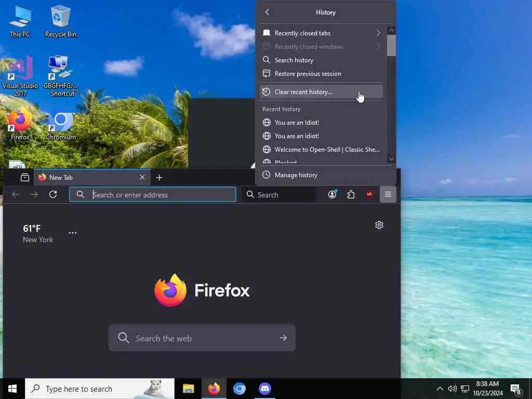Open Firefox View tab list icon
532x399 pixels.
click(x=25, y=178)
